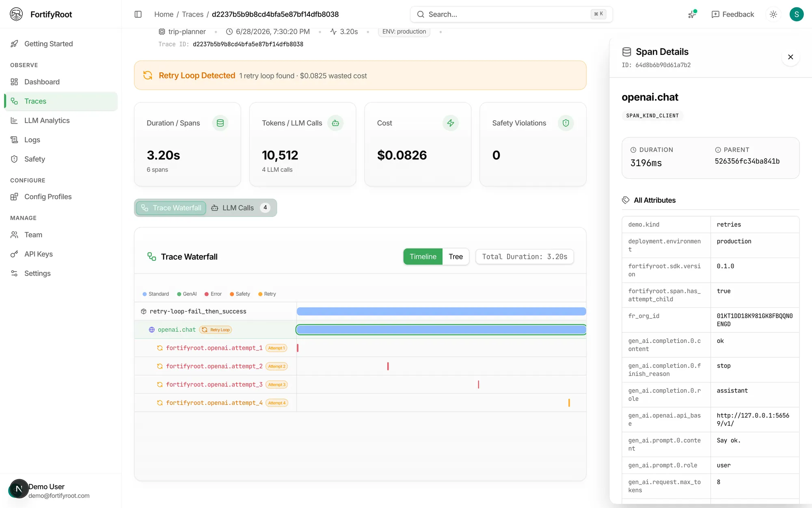Click the Span Details database icon
This screenshot has width=812, height=508.
626,52
